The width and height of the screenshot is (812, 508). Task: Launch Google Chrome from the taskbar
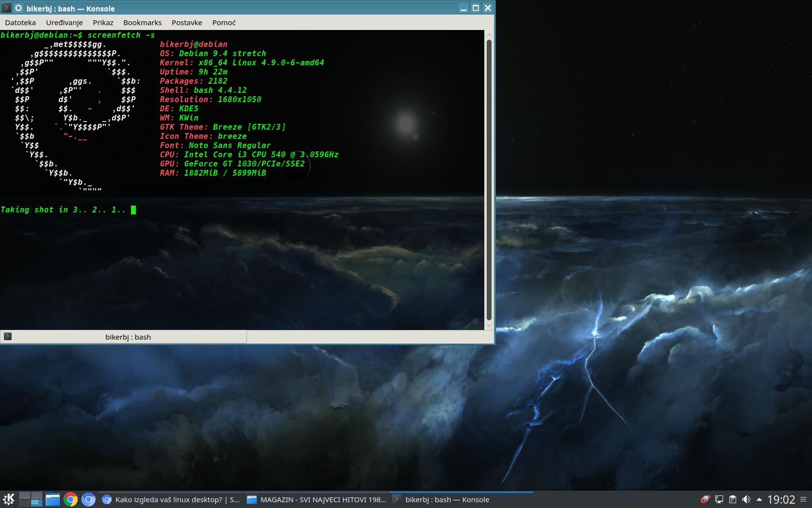point(71,499)
